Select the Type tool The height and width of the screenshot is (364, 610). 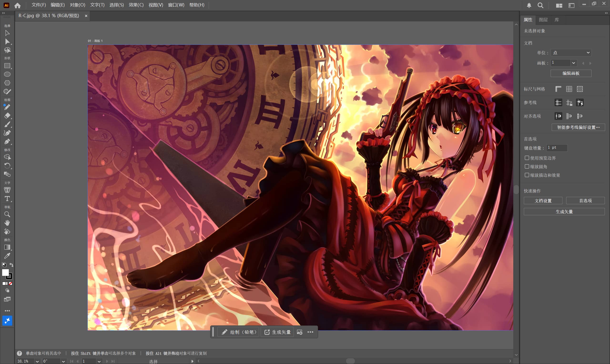(x=7, y=199)
